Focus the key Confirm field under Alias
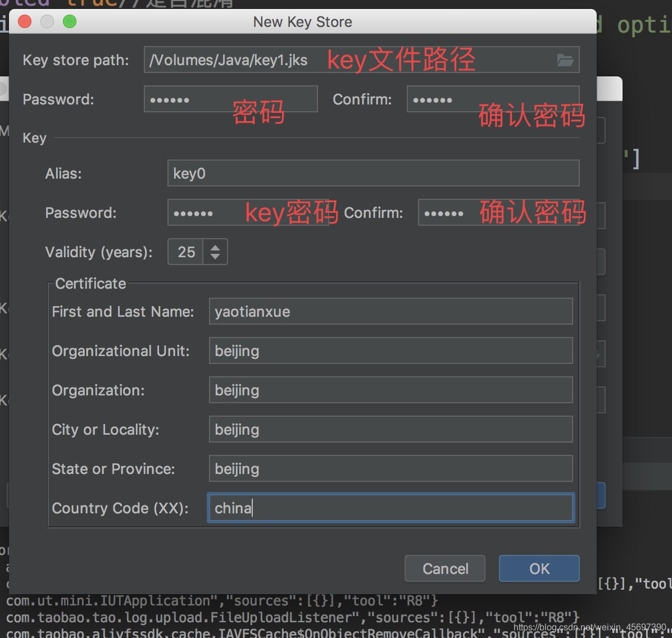This screenshot has width=672, height=638. click(x=498, y=212)
